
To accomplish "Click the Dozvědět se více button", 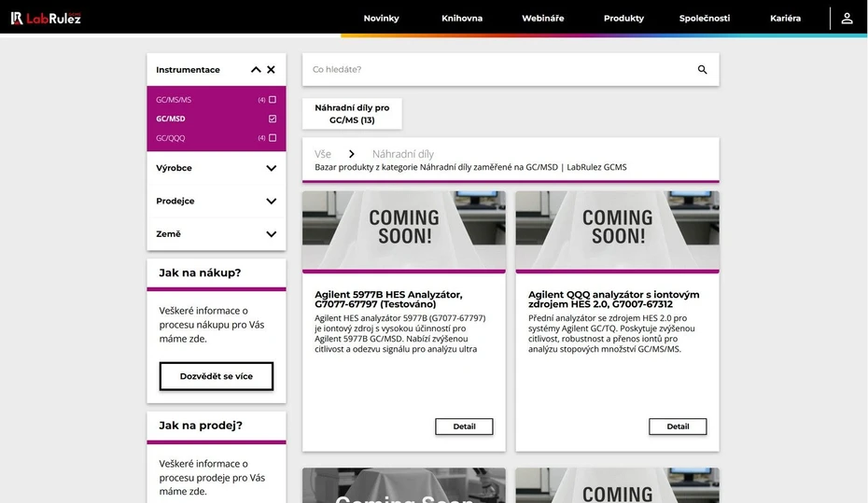I will coord(217,376).
